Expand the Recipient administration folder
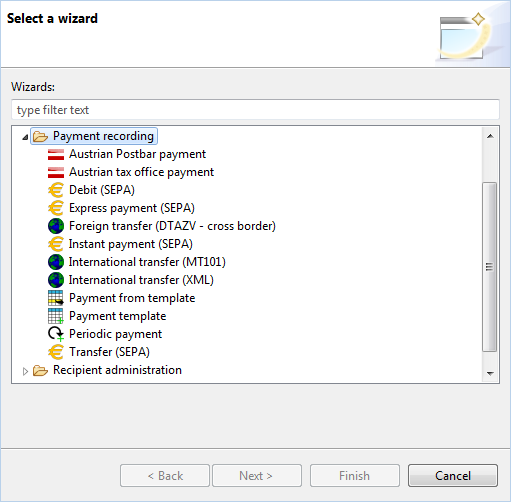This screenshot has height=502, width=511. point(25,371)
